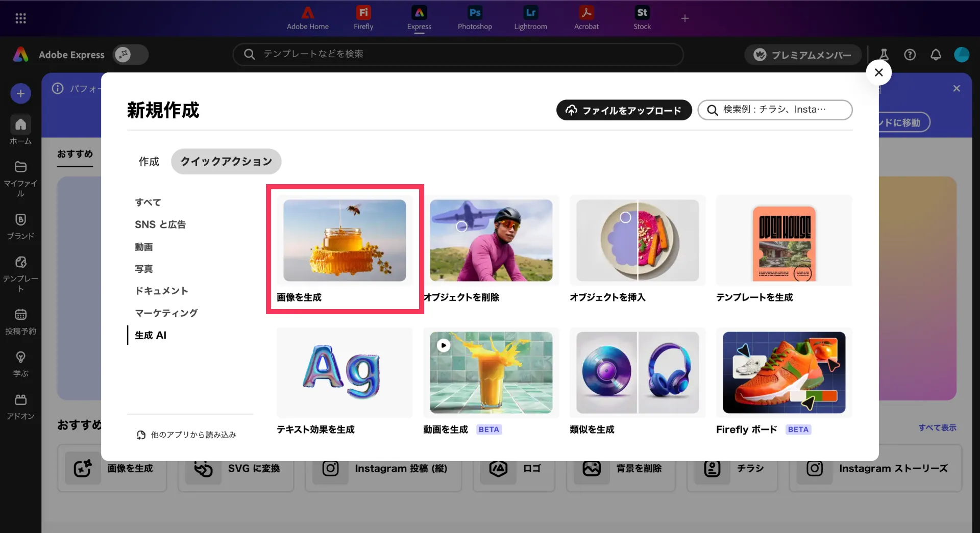Select the 生成 AI category
980x533 pixels.
click(x=151, y=335)
